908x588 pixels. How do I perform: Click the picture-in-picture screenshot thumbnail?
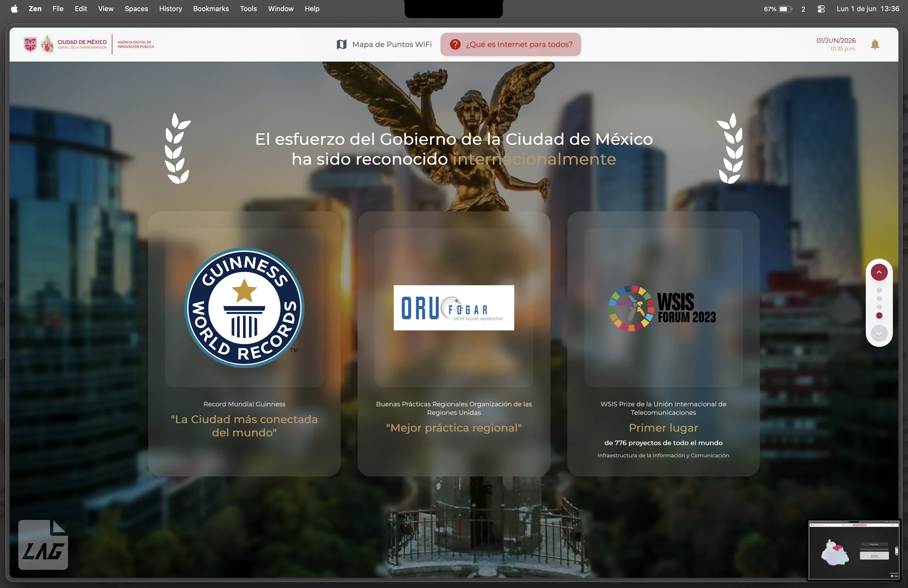[854, 550]
